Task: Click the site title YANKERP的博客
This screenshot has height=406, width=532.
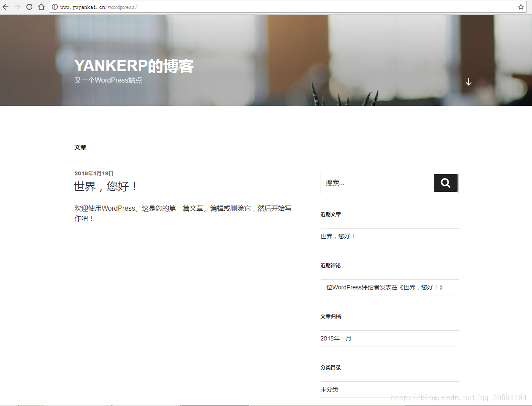Action: click(x=134, y=66)
